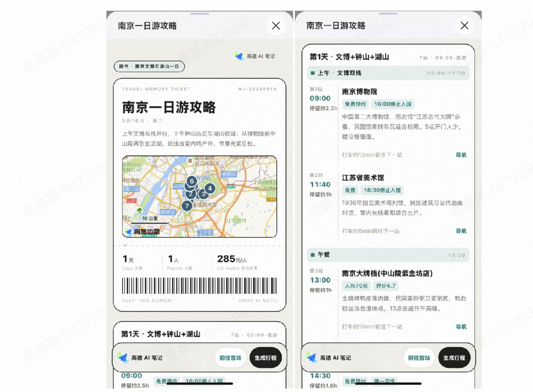Click the 16:00停止入园 tag in the right panel
This screenshot has width=533, height=392.
(x=393, y=104)
